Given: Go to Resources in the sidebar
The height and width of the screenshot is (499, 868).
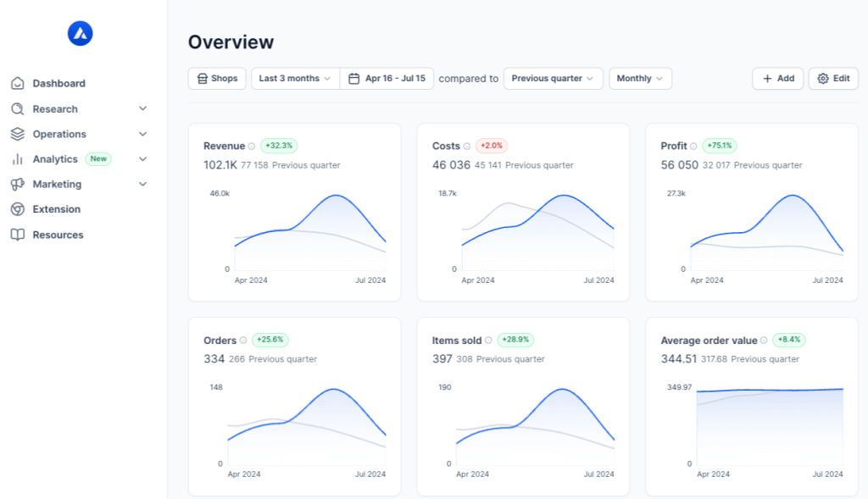Looking at the screenshot, I should coord(58,235).
